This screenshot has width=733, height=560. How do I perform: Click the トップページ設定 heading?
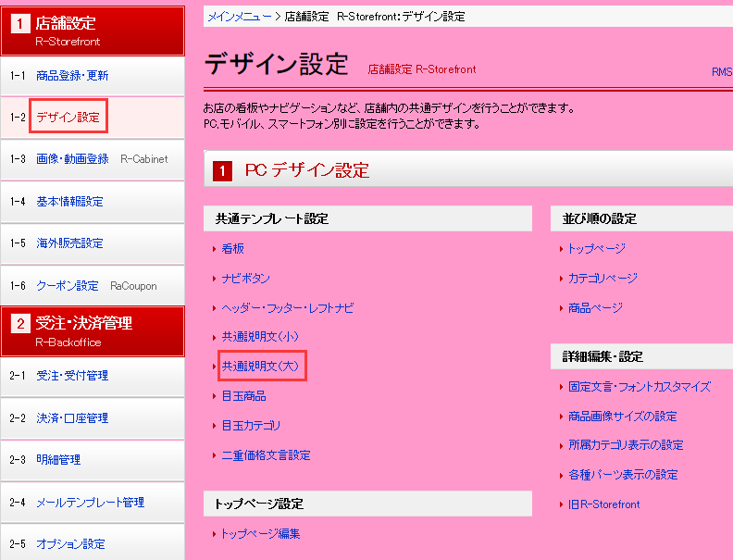[x=258, y=504]
